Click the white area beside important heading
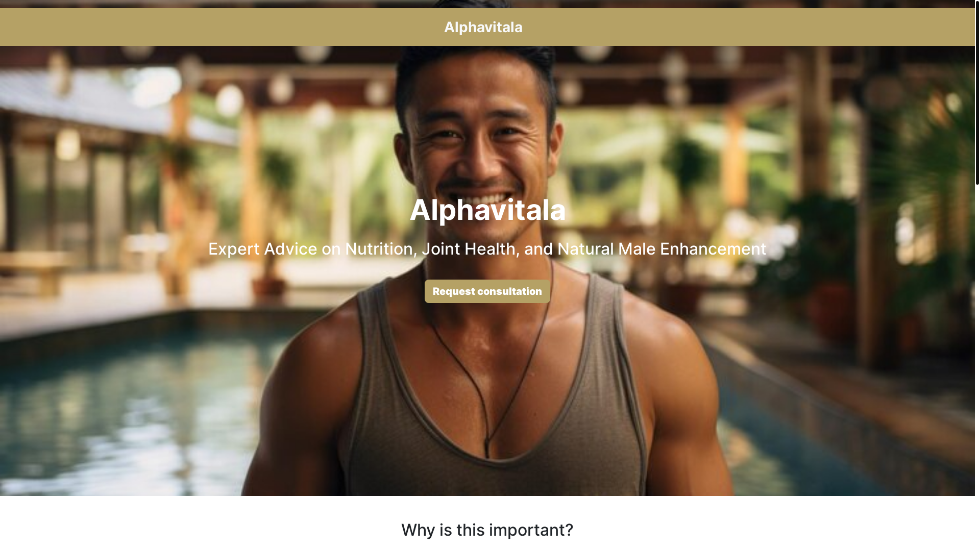This screenshot has width=980, height=551. pyautogui.click(x=204, y=530)
